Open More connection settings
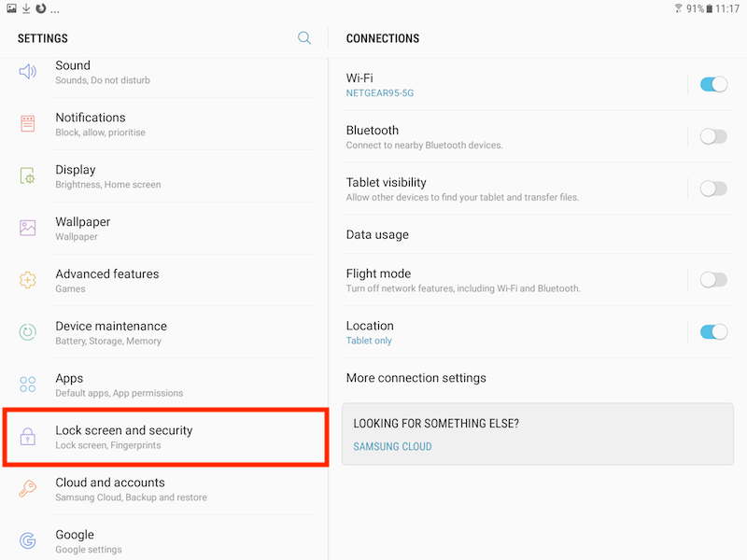The width and height of the screenshot is (747, 560). click(538, 378)
